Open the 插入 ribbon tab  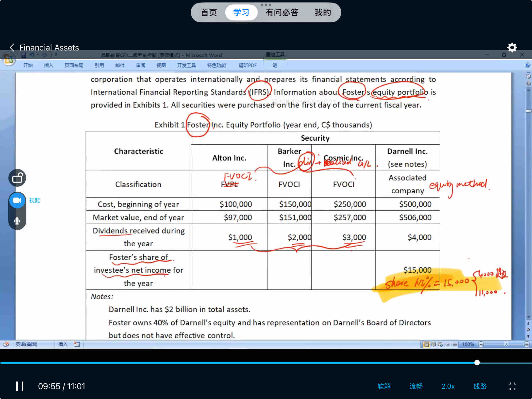click(x=49, y=65)
